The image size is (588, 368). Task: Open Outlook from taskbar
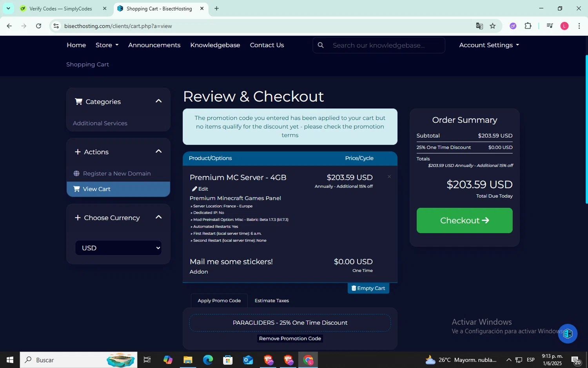(x=248, y=360)
